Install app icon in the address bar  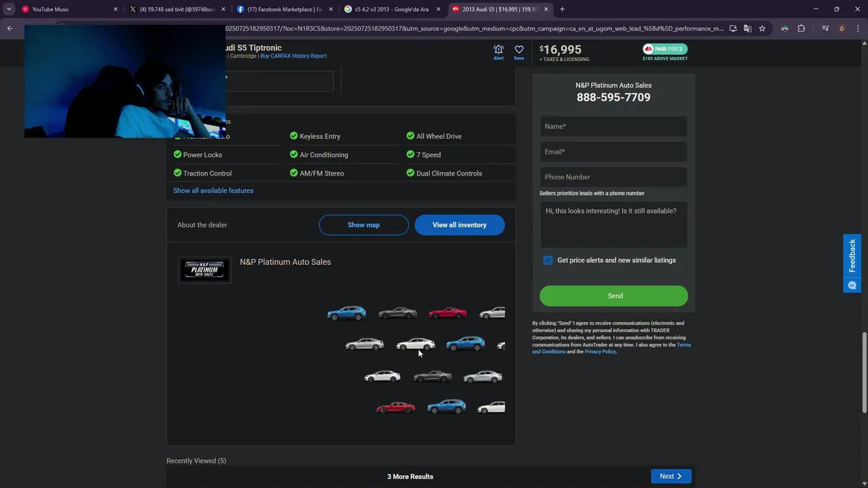coord(733,28)
